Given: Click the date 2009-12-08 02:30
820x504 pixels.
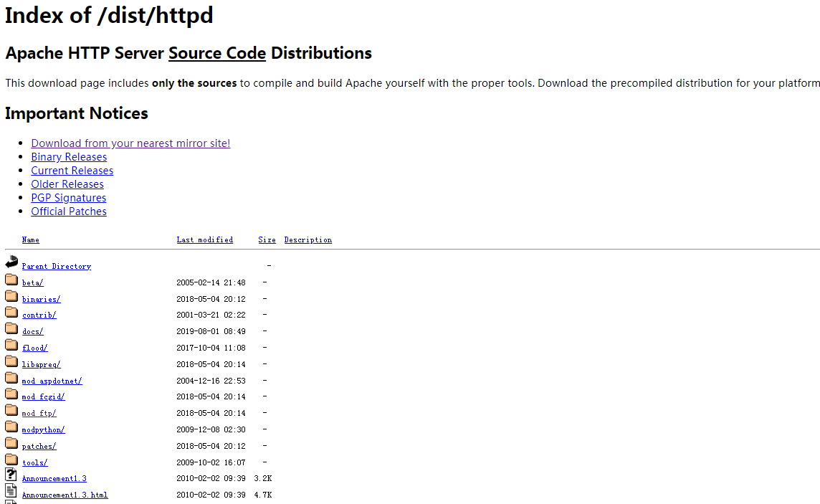Looking at the screenshot, I should (x=211, y=429).
